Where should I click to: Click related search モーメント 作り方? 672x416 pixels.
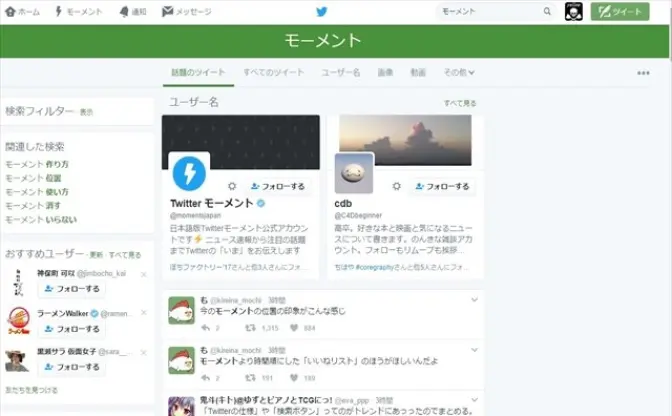pyautogui.click(x=37, y=164)
